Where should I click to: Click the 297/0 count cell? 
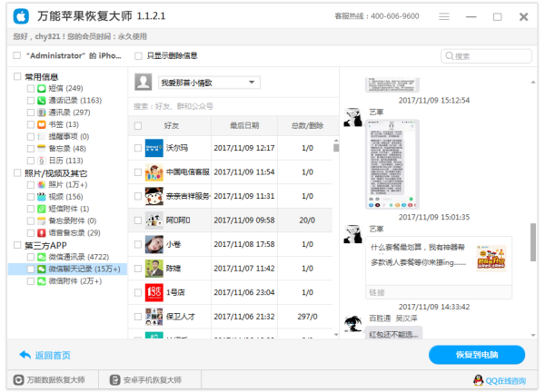(x=307, y=317)
